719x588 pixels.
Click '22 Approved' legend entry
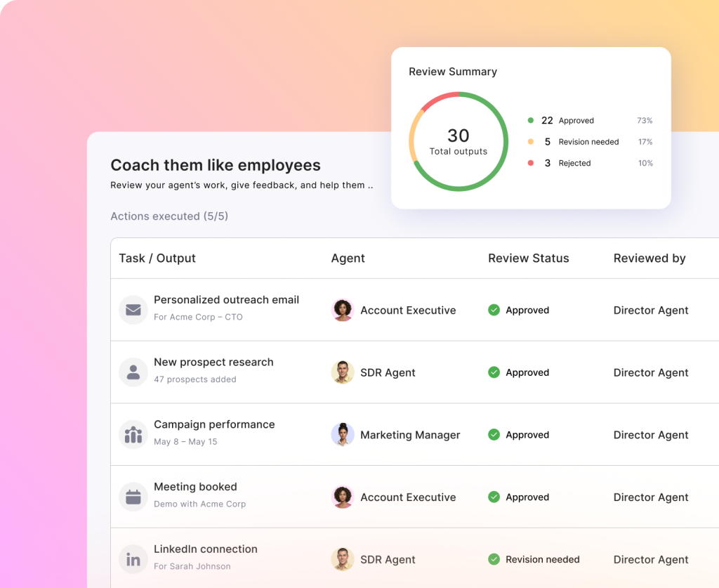(567, 121)
